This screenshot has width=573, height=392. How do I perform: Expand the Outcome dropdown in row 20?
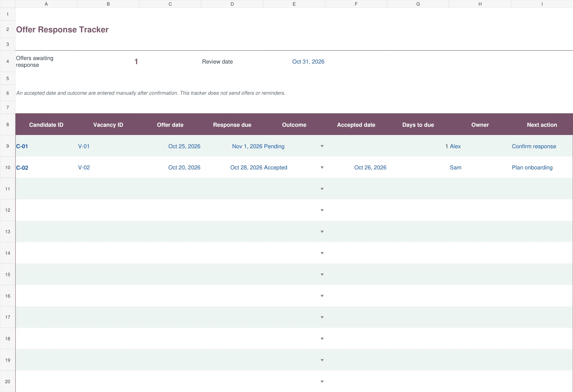(322, 381)
